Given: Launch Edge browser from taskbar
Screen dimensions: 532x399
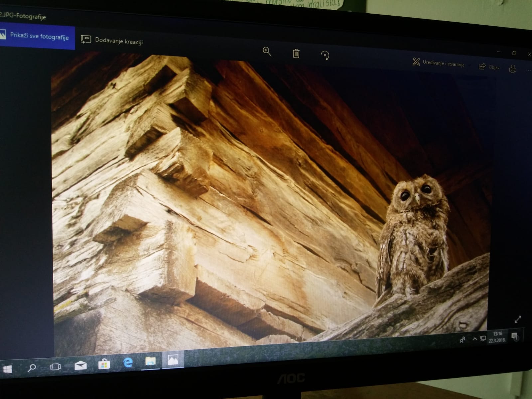Looking at the screenshot, I should tap(128, 362).
